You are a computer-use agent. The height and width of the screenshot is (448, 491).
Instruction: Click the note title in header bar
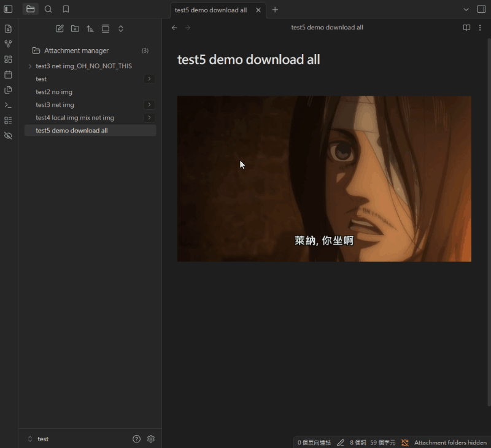pos(327,27)
